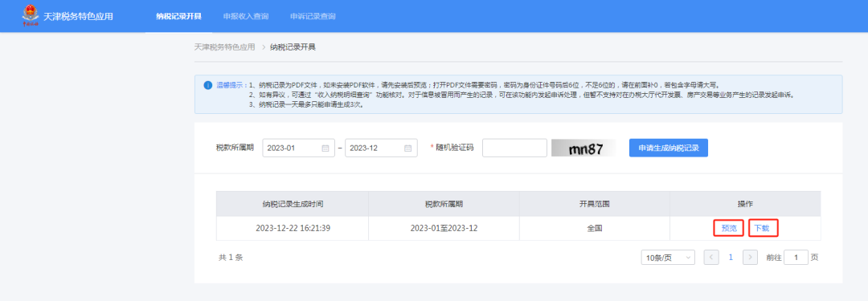Select page number 1 in pagination
Screen dimensions: 868x301
coord(731,258)
